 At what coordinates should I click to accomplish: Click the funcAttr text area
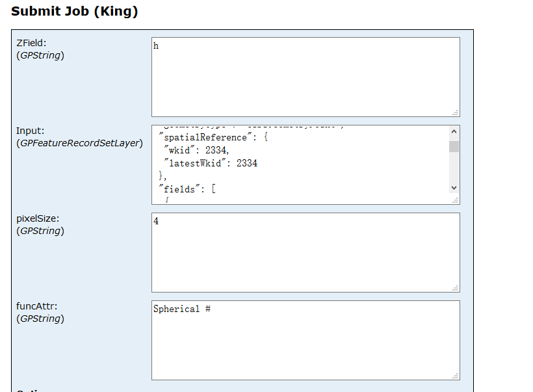pyautogui.click(x=305, y=341)
